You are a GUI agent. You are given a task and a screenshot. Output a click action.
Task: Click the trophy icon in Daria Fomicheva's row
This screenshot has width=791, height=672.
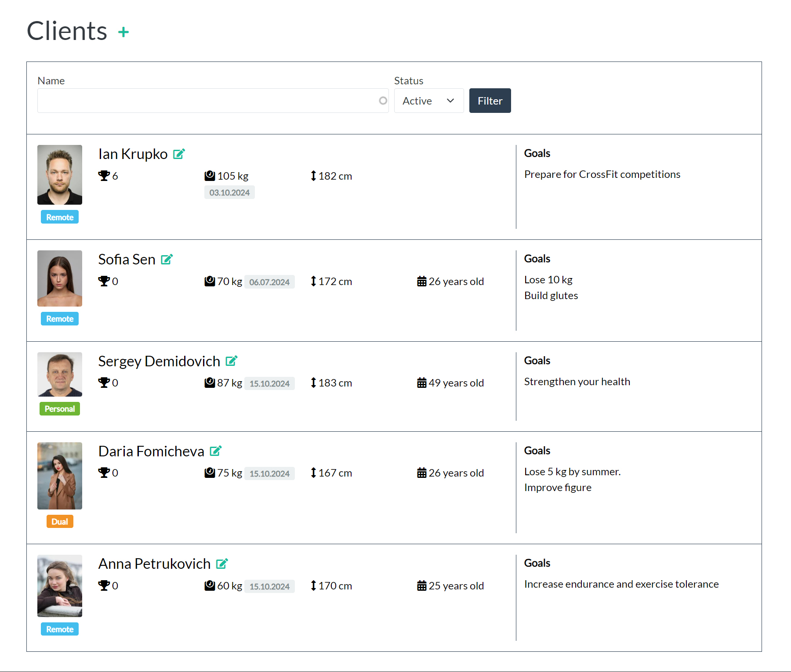pos(104,473)
